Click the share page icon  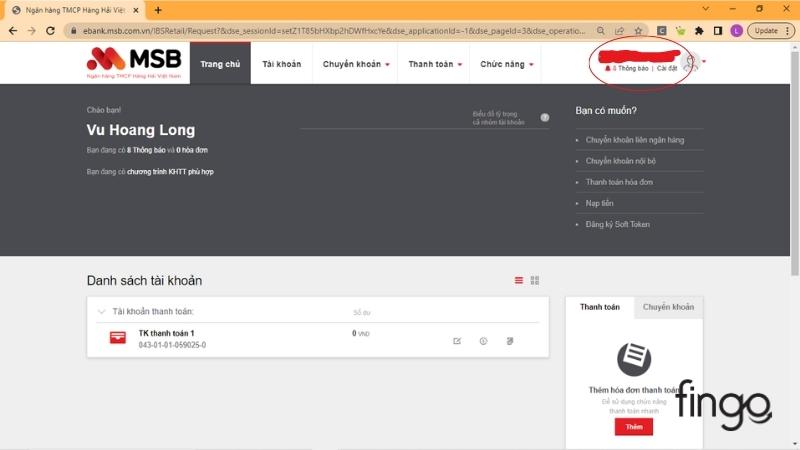[619, 31]
